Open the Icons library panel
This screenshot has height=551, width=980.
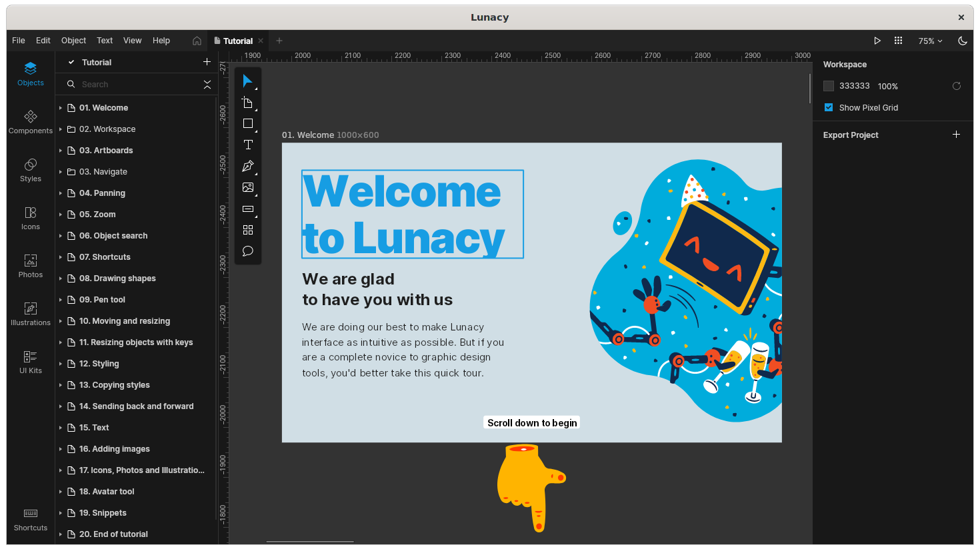click(31, 218)
